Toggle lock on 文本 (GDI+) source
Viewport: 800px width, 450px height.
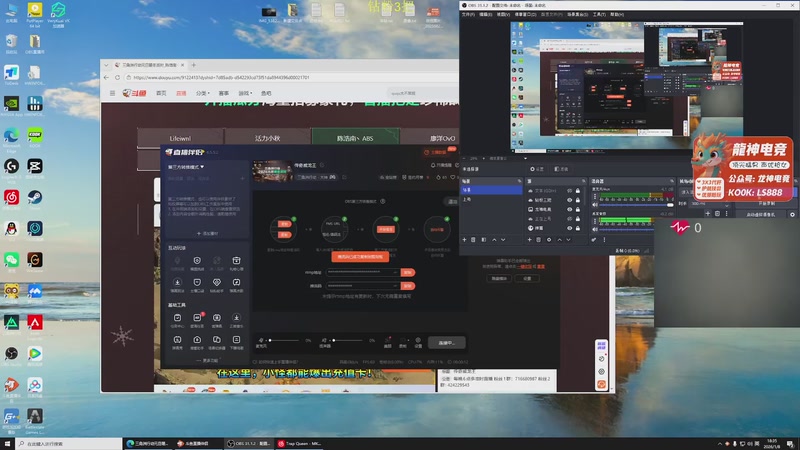coord(578,191)
